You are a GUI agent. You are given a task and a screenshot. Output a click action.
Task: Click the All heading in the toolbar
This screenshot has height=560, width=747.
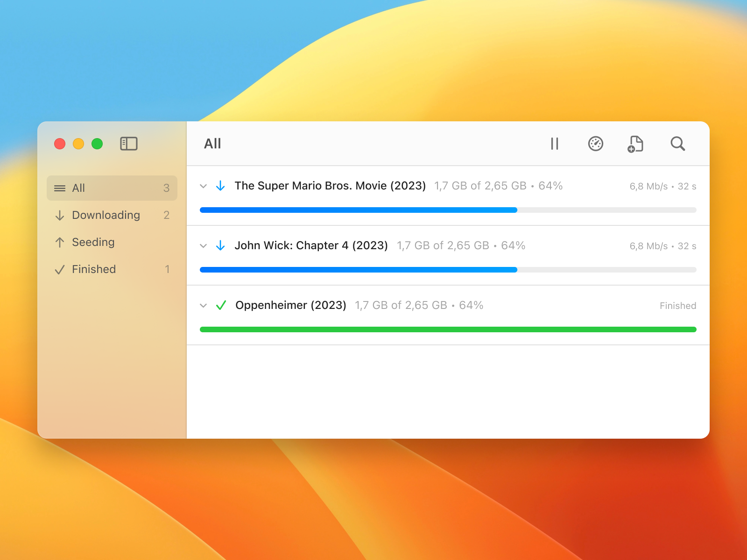[212, 144]
